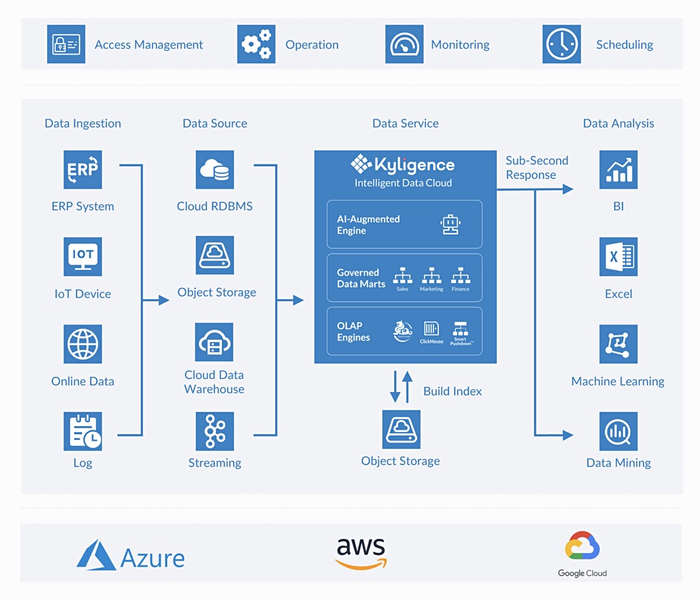
Task: Click the "Cloud RDBMS" label text
Action: [x=214, y=206]
